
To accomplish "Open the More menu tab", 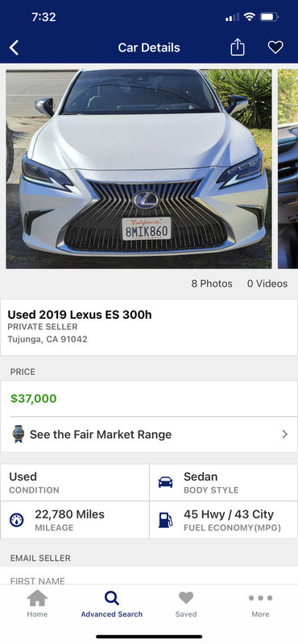I will click(260, 604).
